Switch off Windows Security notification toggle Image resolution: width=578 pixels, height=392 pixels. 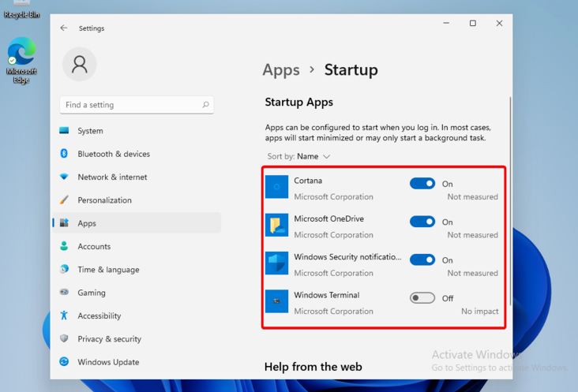pos(422,259)
